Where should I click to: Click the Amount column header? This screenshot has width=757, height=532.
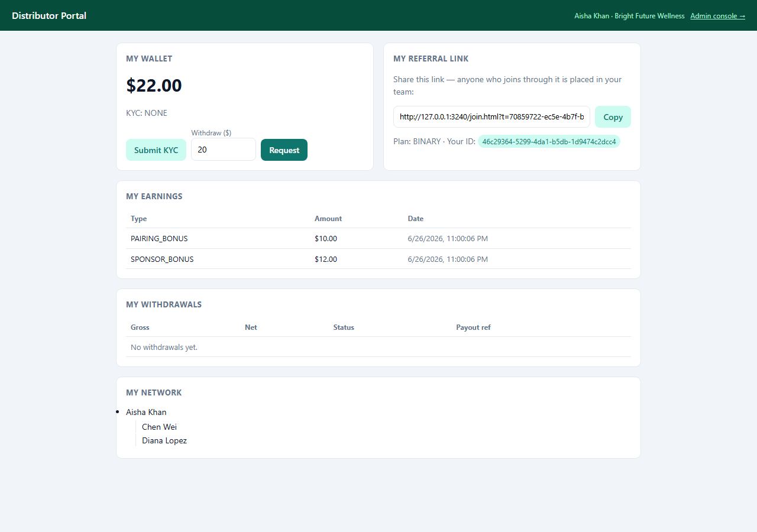click(328, 219)
